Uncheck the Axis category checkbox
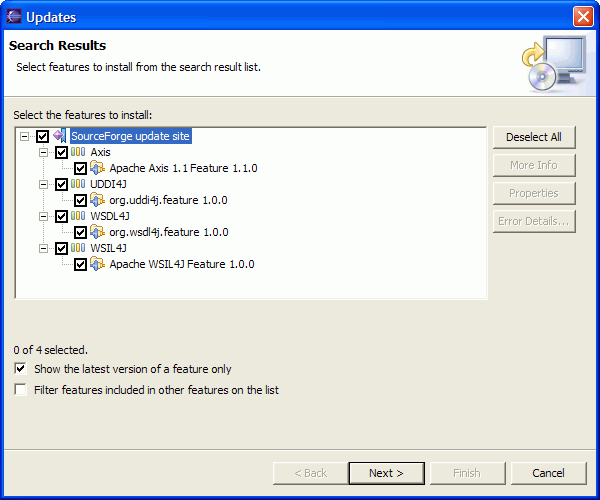Image resolution: width=600 pixels, height=500 pixels. coord(61,152)
